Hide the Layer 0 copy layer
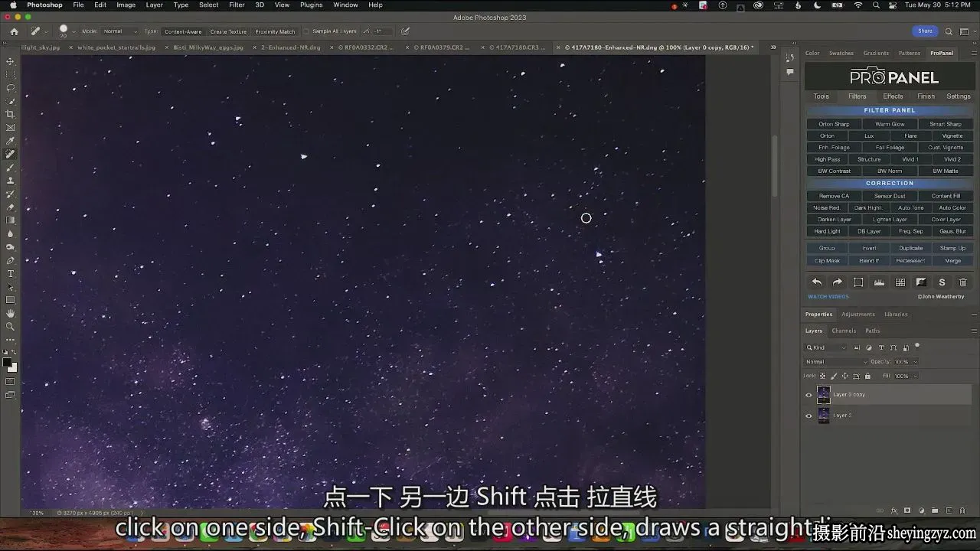The width and height of the screenshot is (980, 551). pyautogui.click(x=808, y=395)
